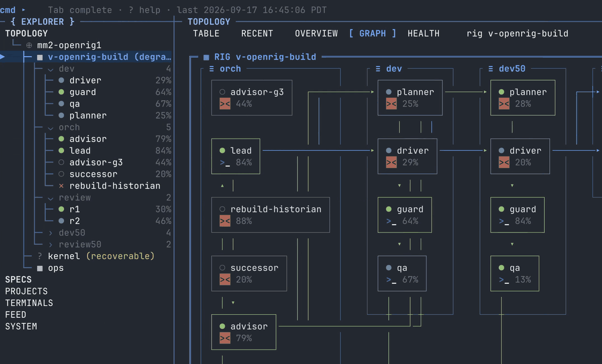Screen dimensions: 602x364
Task: Click the red icon on dev50 planner node
Action: pos(504,104)
